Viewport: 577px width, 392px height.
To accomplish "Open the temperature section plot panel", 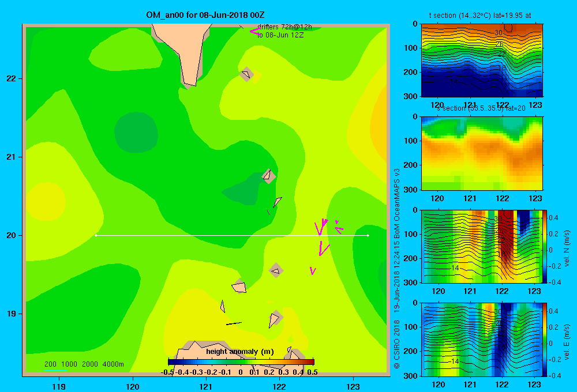I will click(x=482, y=61).
